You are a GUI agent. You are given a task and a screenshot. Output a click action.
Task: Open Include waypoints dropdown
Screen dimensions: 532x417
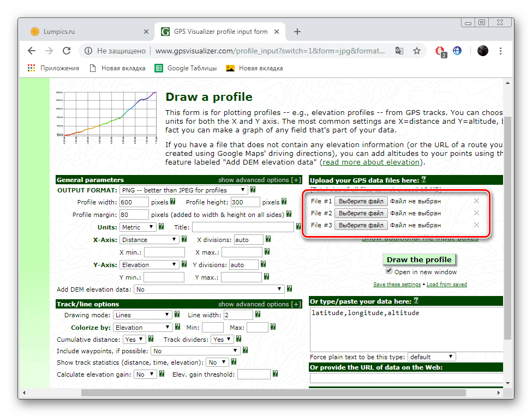coord(195,351)
